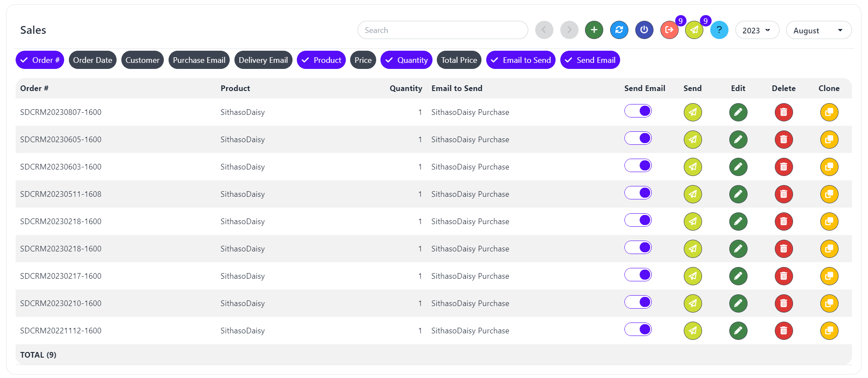Toggle Send Email switch for SDCRM20230217-1600

tap(638, 275)
